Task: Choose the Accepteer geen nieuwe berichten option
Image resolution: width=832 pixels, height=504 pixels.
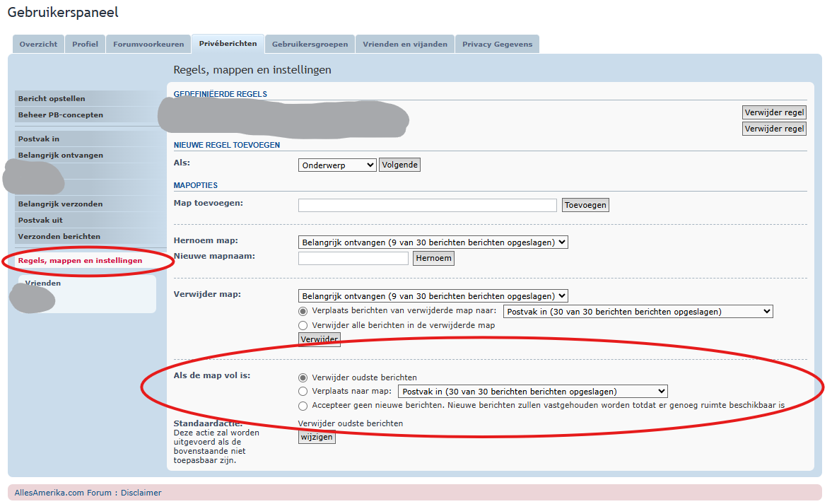Action: click(303, 406)
